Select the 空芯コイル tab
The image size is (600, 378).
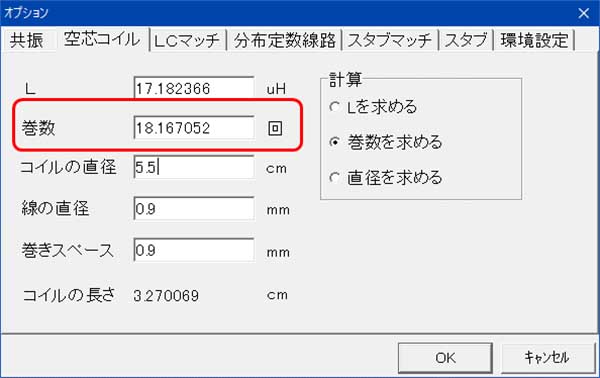pyautogui.click(x=102, y=39)
